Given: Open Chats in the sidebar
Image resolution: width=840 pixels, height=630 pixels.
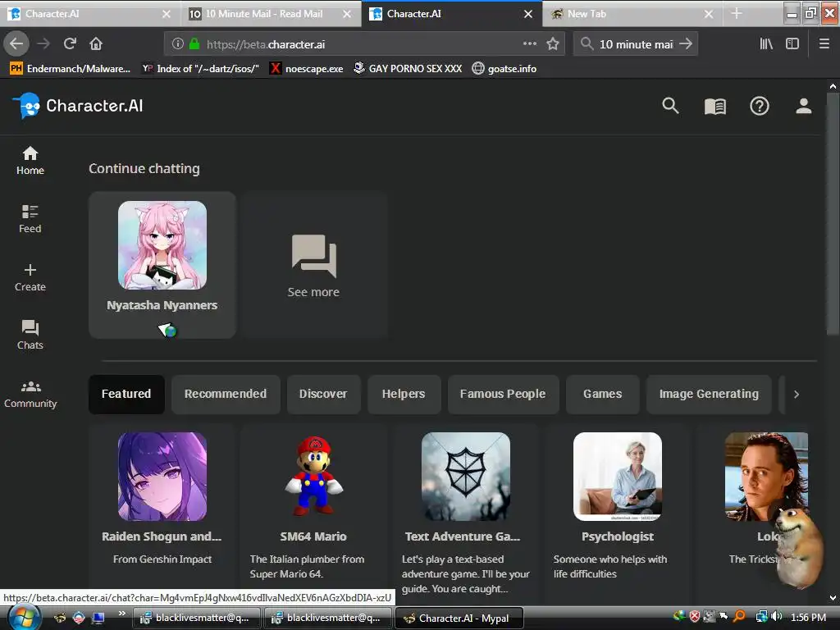Looking at the screenshot, I should click(30, 336).
